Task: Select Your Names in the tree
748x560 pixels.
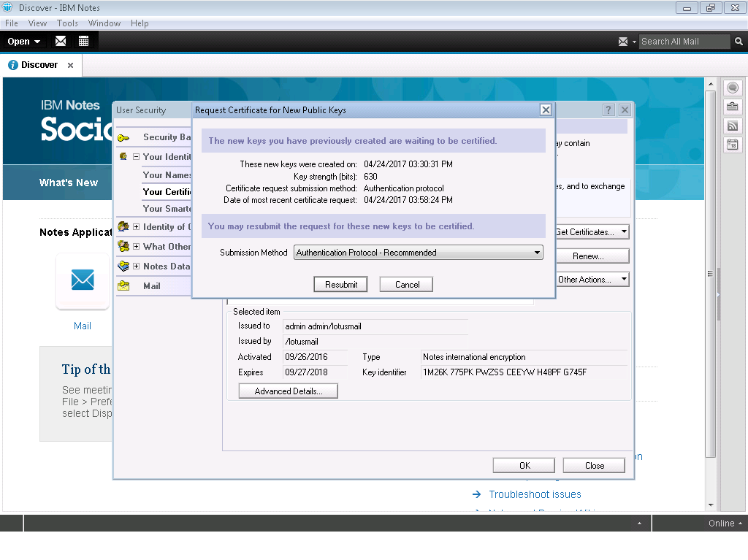Action: (x=167, y=175)
